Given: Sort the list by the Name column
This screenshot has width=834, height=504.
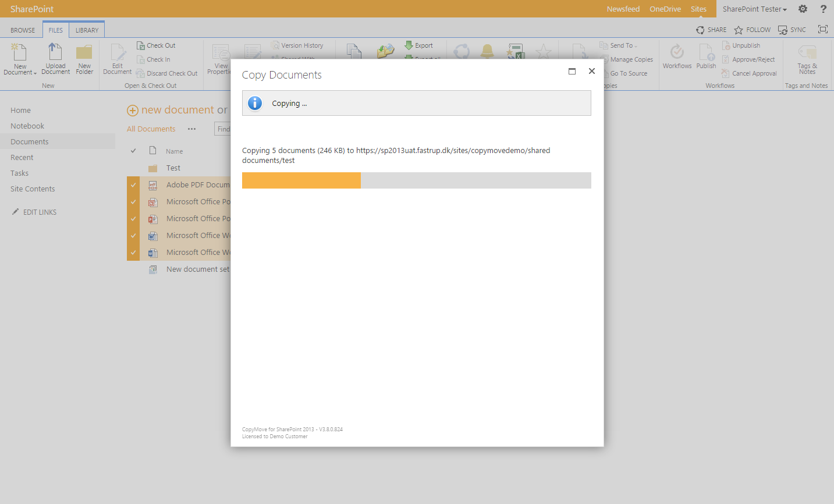Looking at the screenshot, I should tap(174, 151).
